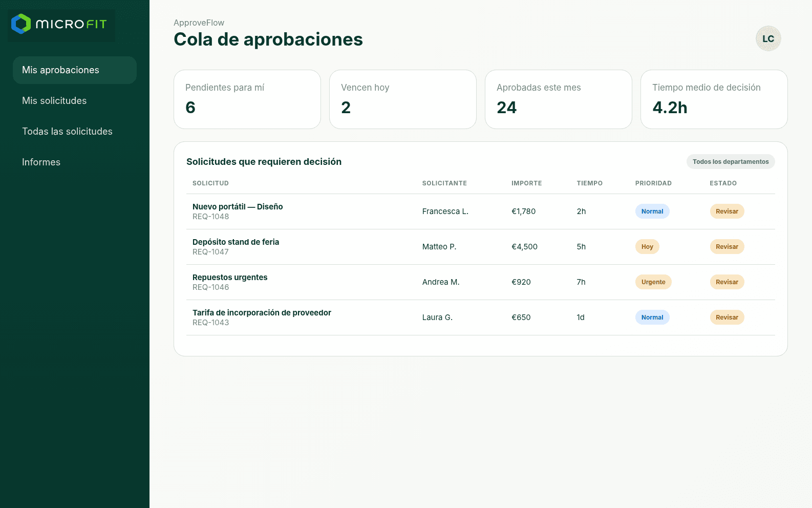Image resolution: width=812 pixels, height=508 pixels.
Task: Sort by the Tiempo column header
Action: (589, 183)
